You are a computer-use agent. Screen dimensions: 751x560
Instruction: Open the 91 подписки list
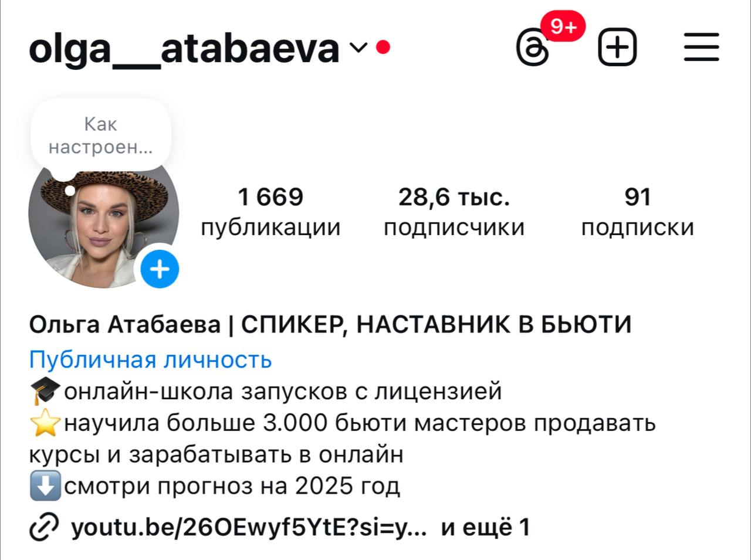[638, 212]
